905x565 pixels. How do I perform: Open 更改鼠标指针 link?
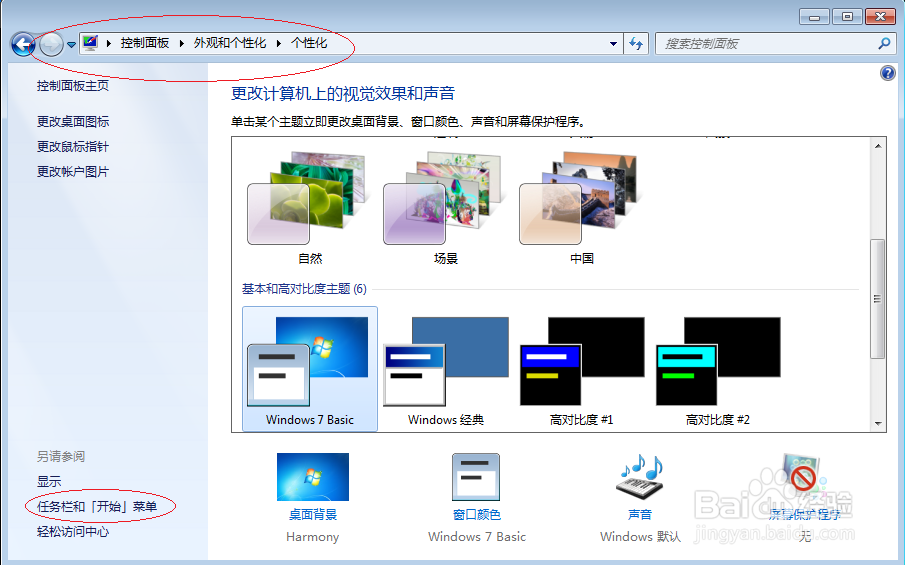click(x=73, y=147)
